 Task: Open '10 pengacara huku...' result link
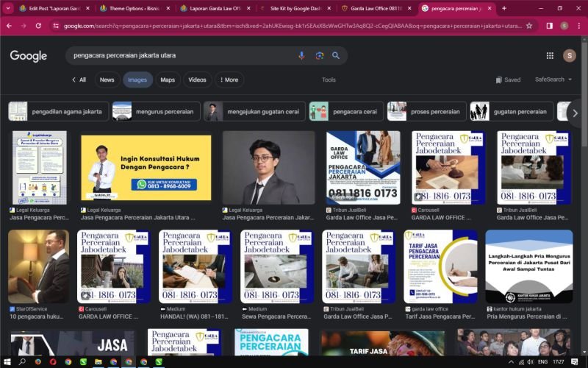(36, 316)
